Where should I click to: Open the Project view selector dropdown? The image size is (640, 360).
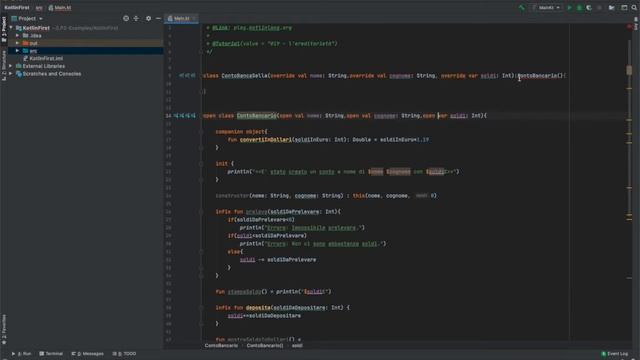pos(27,18)
